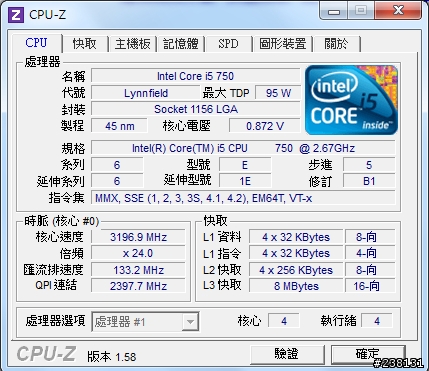Click the stepping value 5
The image size is (429, 371).
point(369,165)
